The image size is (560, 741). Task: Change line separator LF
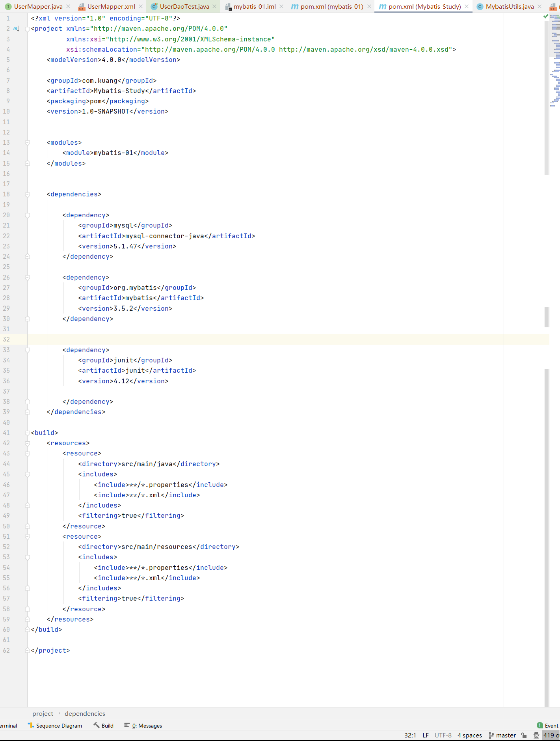tap(426, 735)
